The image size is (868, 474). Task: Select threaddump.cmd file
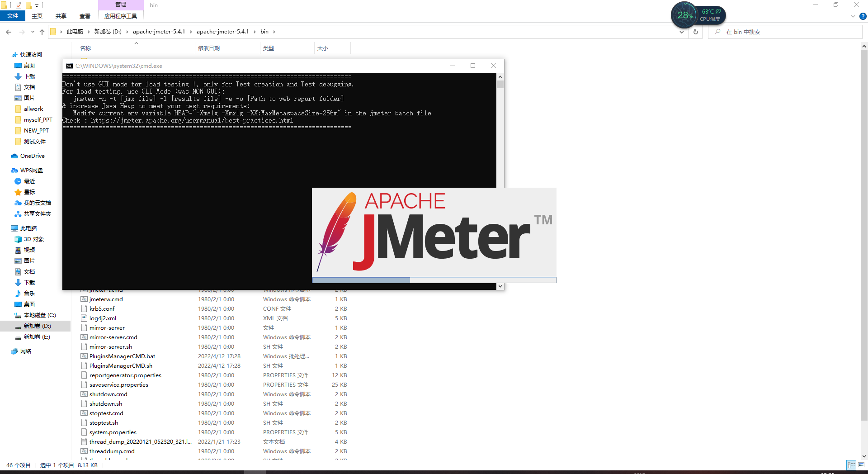112,451
